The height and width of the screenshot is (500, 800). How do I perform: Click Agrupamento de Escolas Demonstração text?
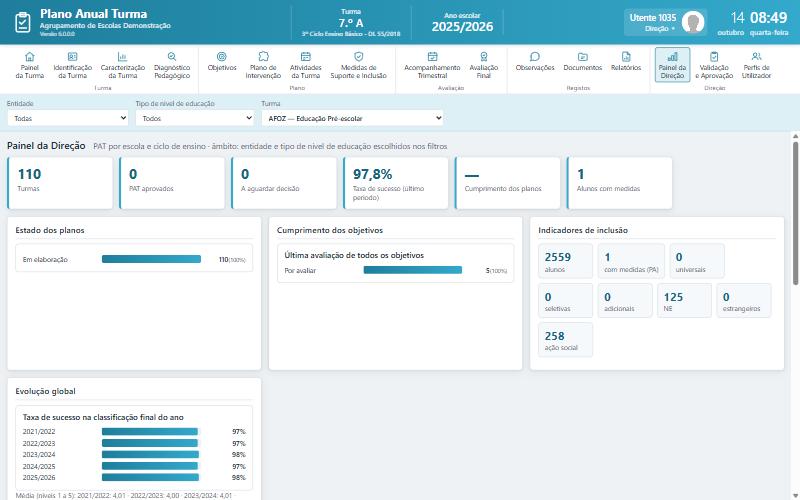[105, 26]
